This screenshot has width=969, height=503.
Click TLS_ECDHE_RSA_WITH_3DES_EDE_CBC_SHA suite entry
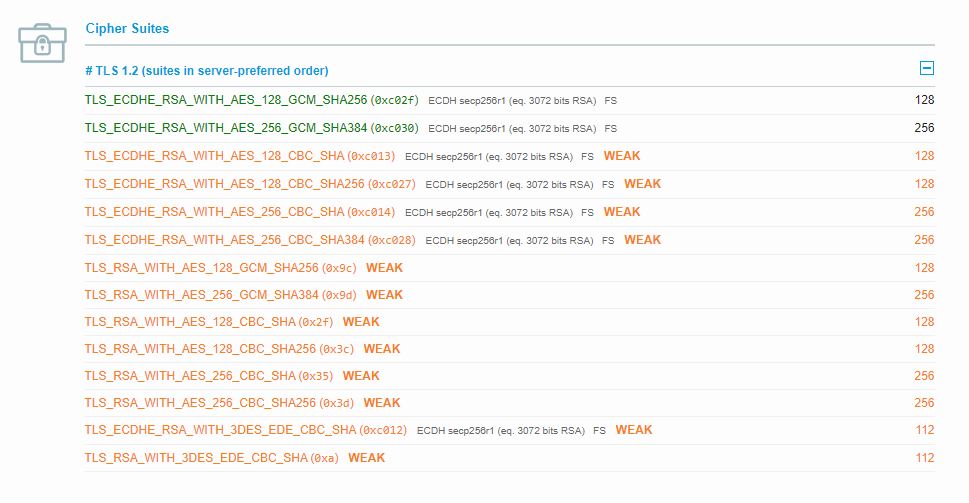[x=220, y=430]
